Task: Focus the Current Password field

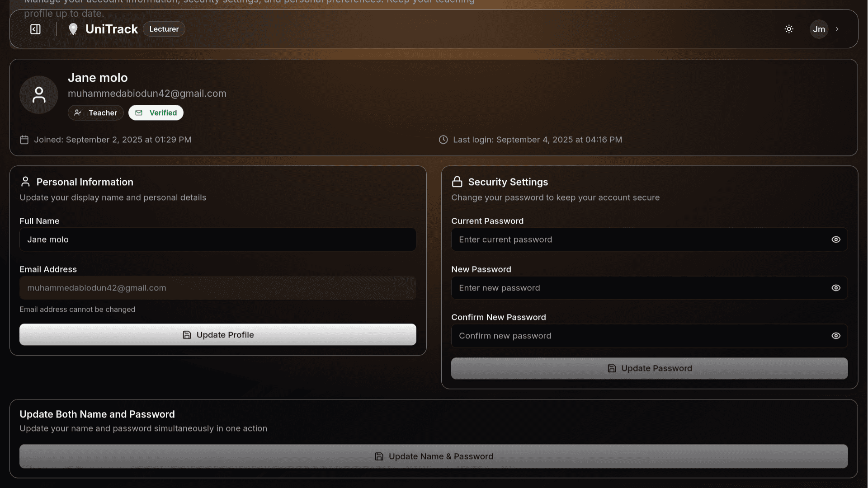Action: tap(649, 239)
